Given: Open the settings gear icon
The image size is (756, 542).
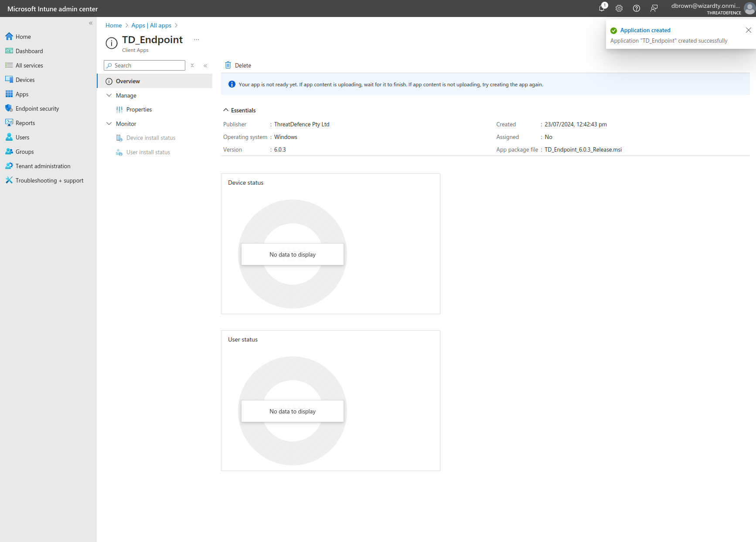Looking at the screenshot, I should (x=619, y=8).
